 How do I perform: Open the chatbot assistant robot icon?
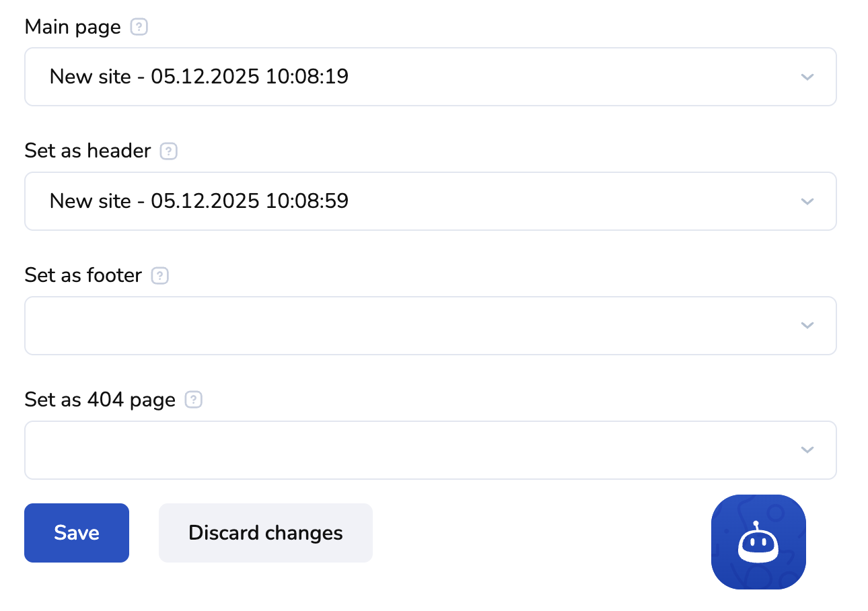(x=758, y=542)
